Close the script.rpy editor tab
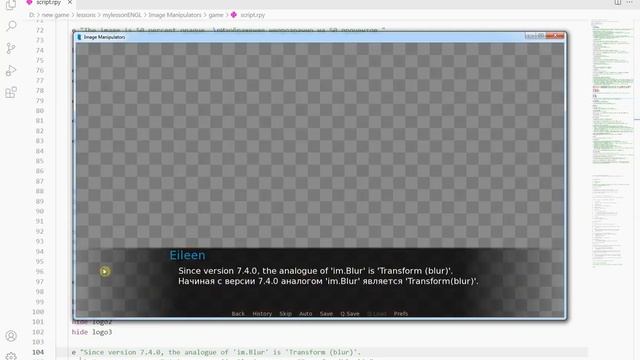Screen dimensions: 640x360 click(x=70, y=2)
